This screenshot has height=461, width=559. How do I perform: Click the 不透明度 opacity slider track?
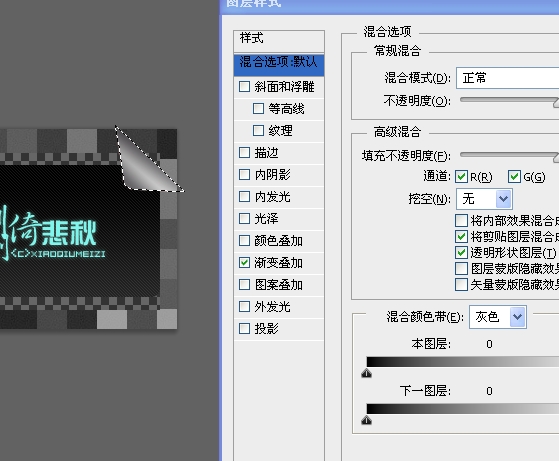point(509,100)
